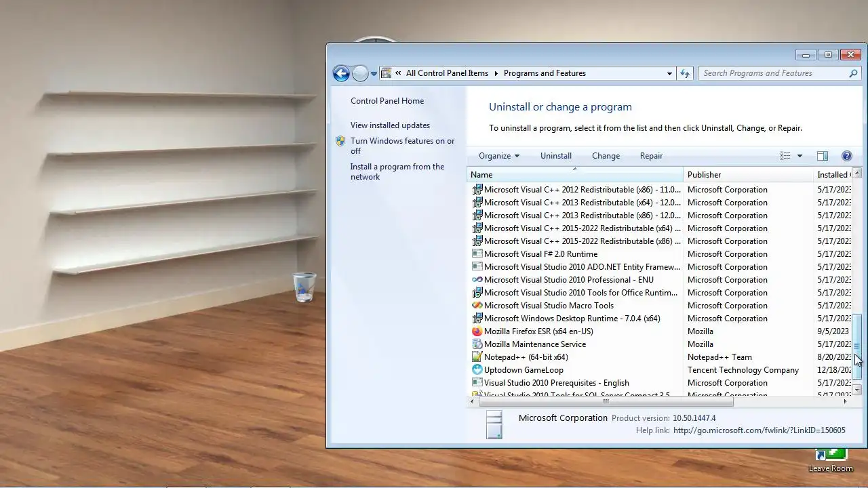Click the Programs and Features breadcrumb
868x488 pixels.
pyautogui.click(x=545, y=73)
